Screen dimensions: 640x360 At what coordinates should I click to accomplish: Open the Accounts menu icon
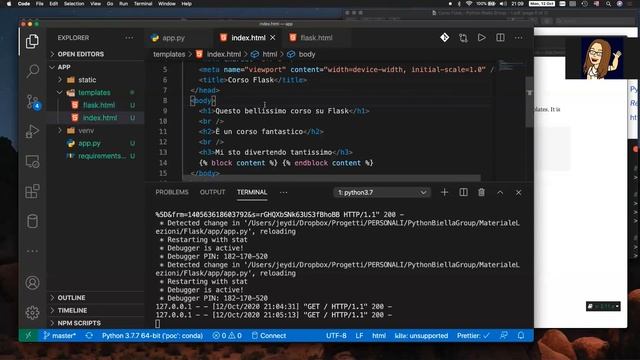click(x=32, y=283)
